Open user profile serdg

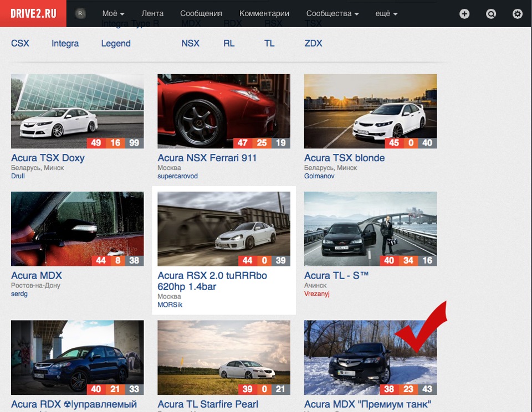[x=19, y=293]
